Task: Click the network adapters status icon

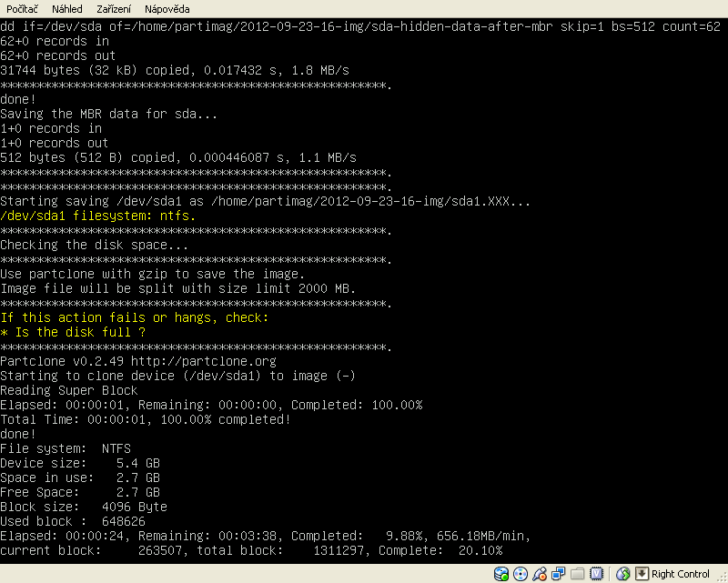Action: [x=559, y=574]
